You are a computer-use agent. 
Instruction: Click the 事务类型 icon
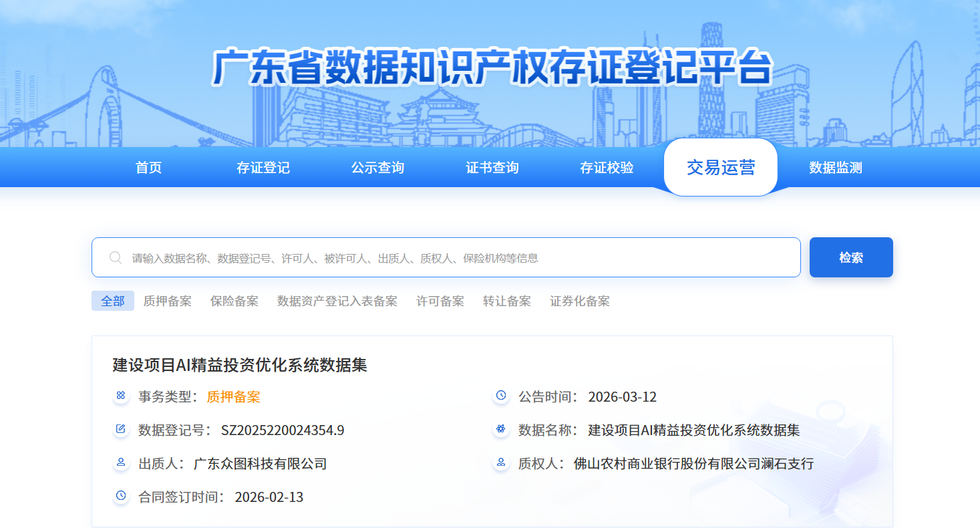[x=121, y=396]
